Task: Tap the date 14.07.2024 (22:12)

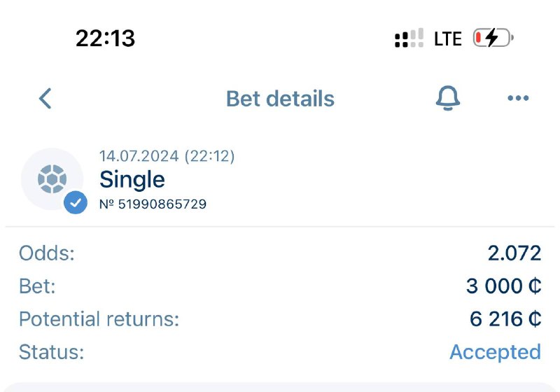Action: click(167, 156)
